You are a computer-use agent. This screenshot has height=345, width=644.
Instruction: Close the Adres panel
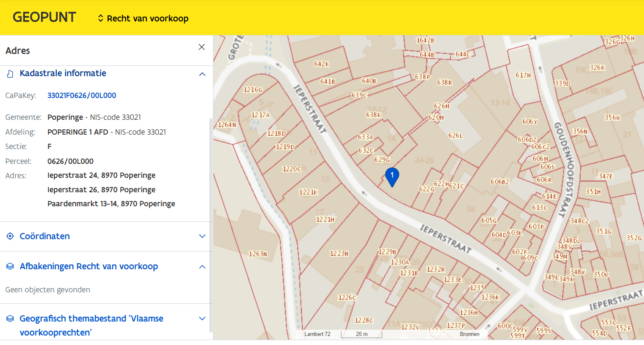(x=202, y=47)
